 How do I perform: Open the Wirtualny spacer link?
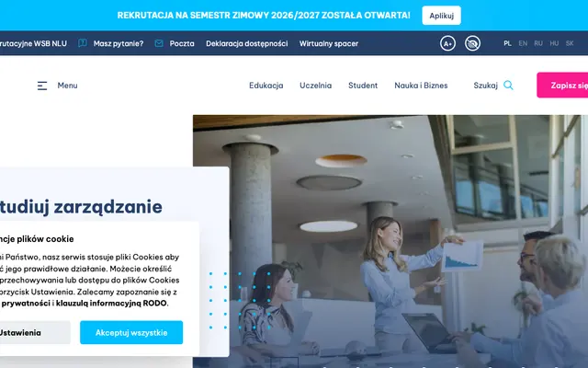coord(329,43)
